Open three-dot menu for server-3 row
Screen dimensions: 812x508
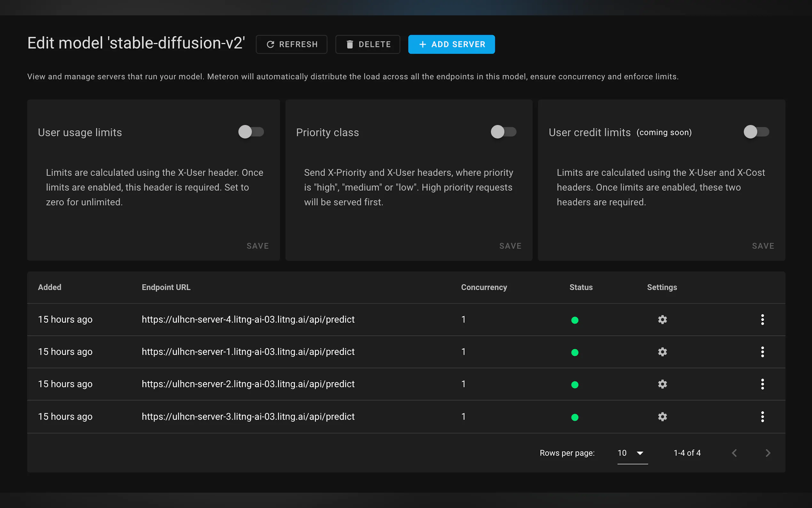click(x=762, y=417)
